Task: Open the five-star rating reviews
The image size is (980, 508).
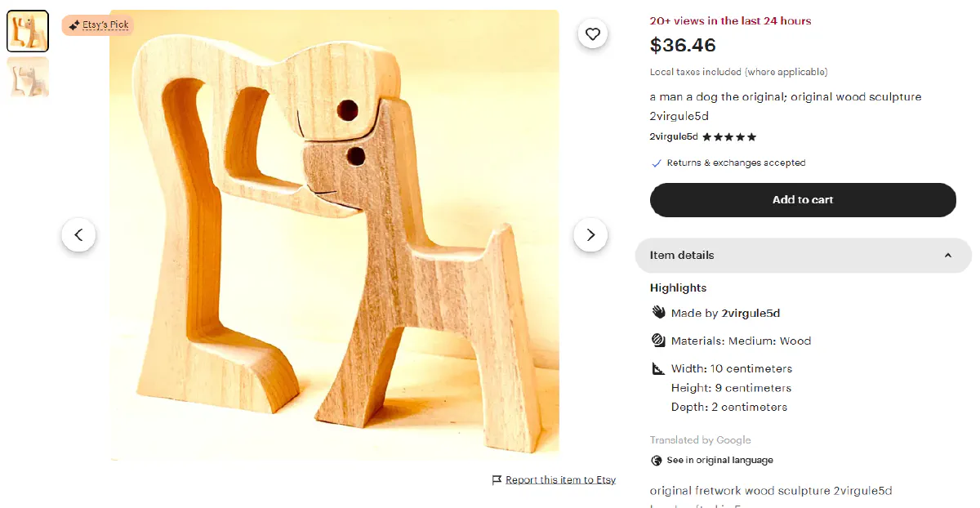Action: [x=729, y=136]
